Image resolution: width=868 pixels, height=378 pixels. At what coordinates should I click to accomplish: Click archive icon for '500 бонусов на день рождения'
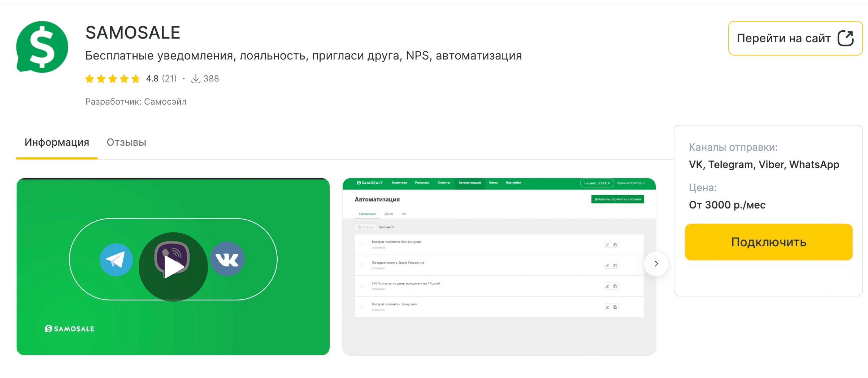point(615,286)
